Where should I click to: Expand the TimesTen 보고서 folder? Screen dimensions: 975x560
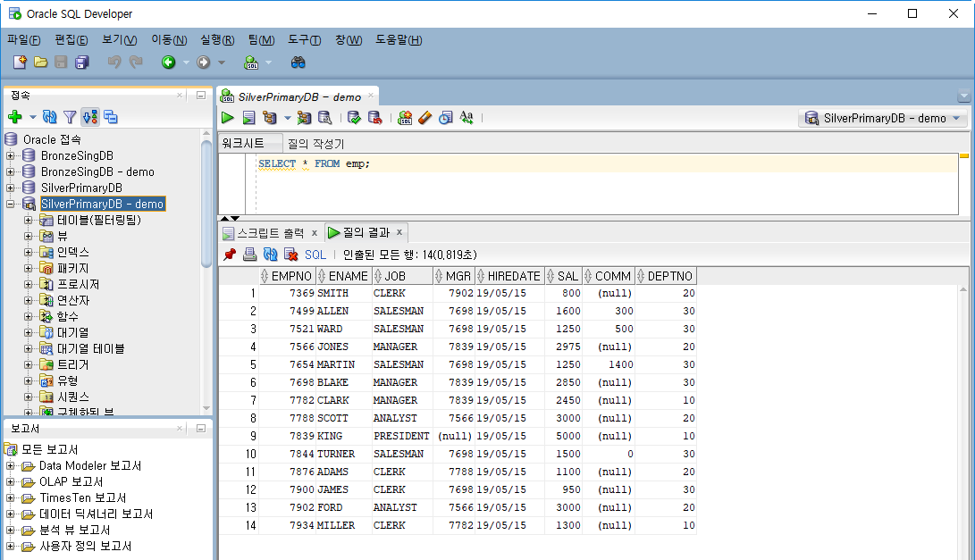tap(10, 497)
